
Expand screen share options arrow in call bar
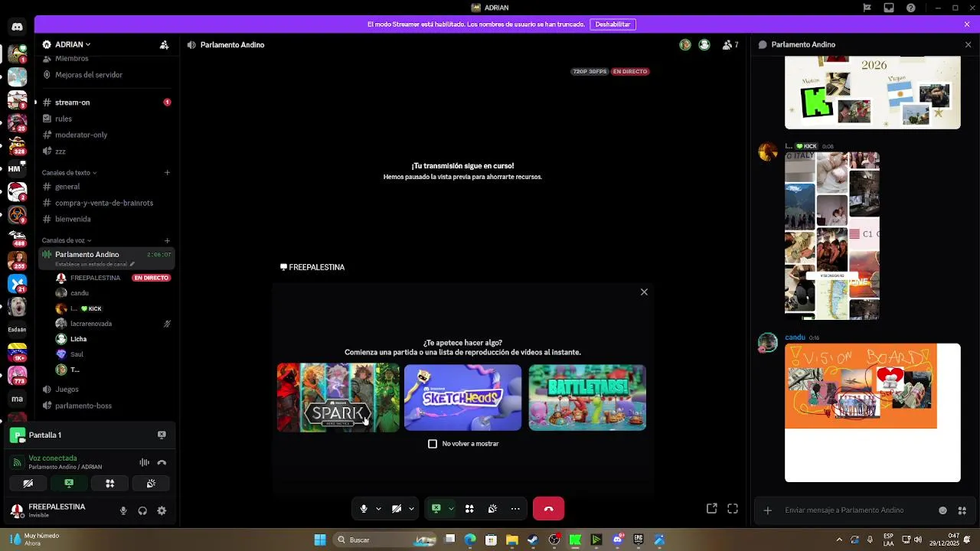[451, 508]
